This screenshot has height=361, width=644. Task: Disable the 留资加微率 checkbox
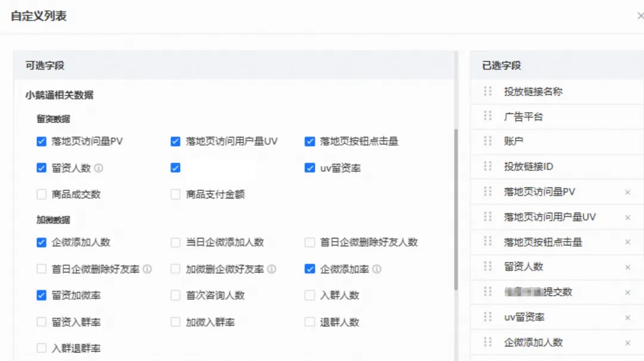point(41,295)
